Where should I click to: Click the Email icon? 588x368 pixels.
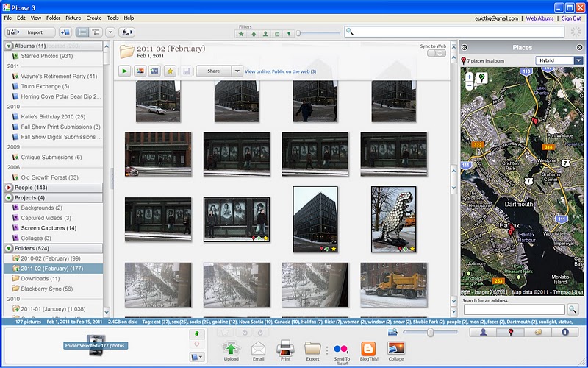coord(258,352)
